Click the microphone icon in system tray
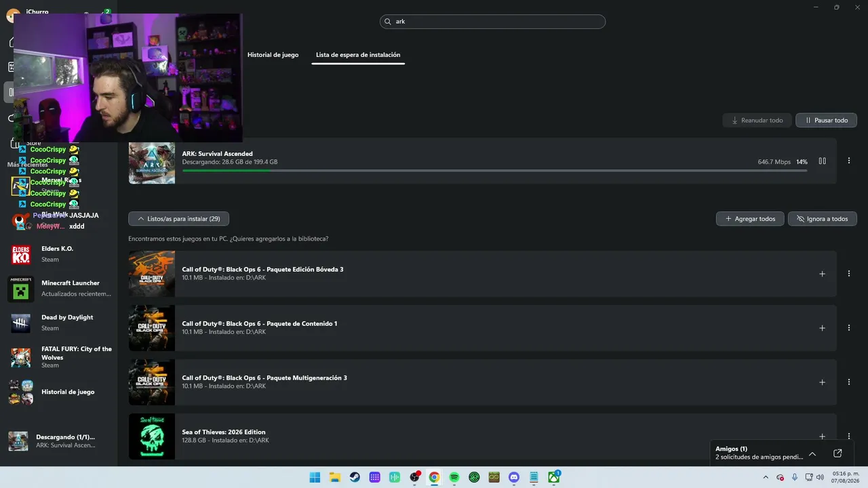Image resolution: width=868 pixels, height=488 pixels. [x=795, y=477]
